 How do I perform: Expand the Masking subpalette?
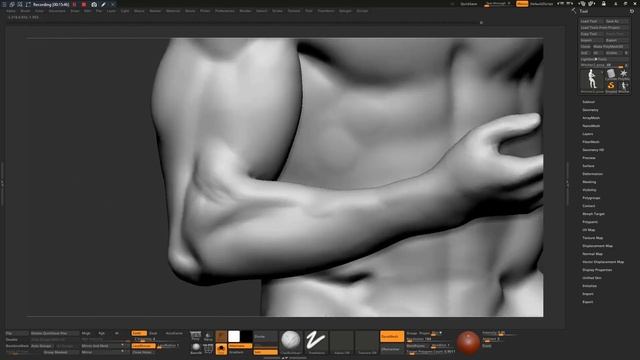tap(589, 182)
